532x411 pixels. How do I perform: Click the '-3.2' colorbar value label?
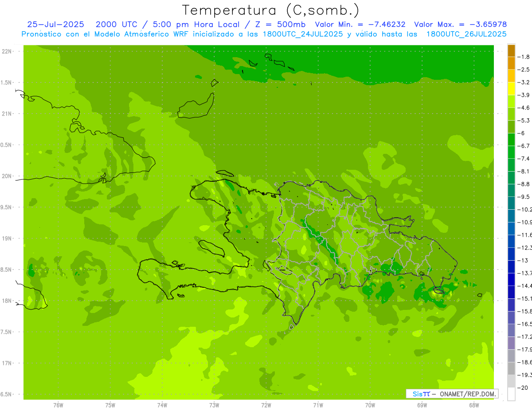click(x=524, y=82)
